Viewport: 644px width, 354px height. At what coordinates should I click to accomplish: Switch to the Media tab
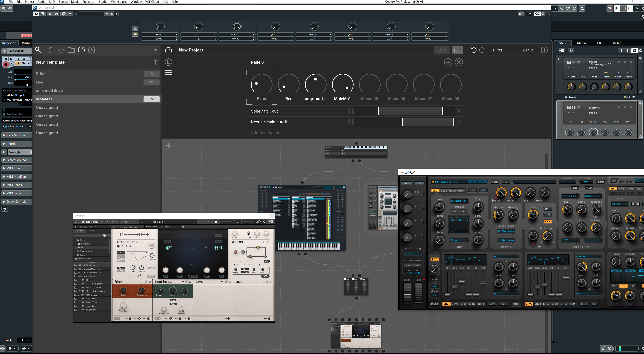point(581,43)
